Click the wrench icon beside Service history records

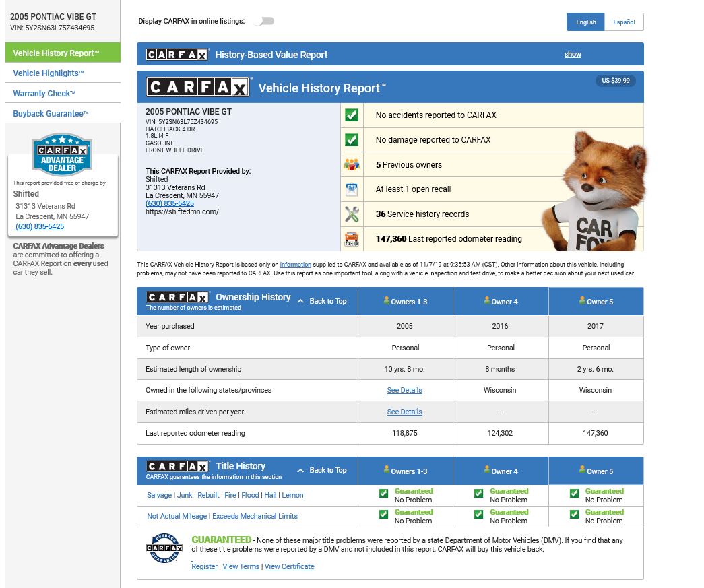click(352, 214)
